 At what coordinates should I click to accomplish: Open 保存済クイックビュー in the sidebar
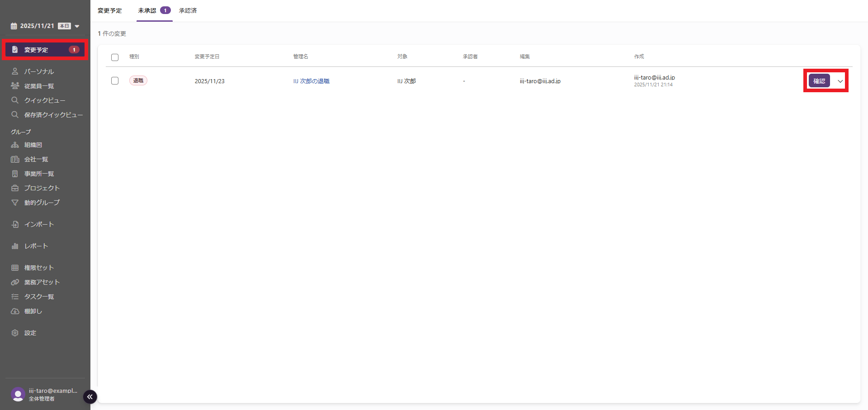(x=53, y=115)
